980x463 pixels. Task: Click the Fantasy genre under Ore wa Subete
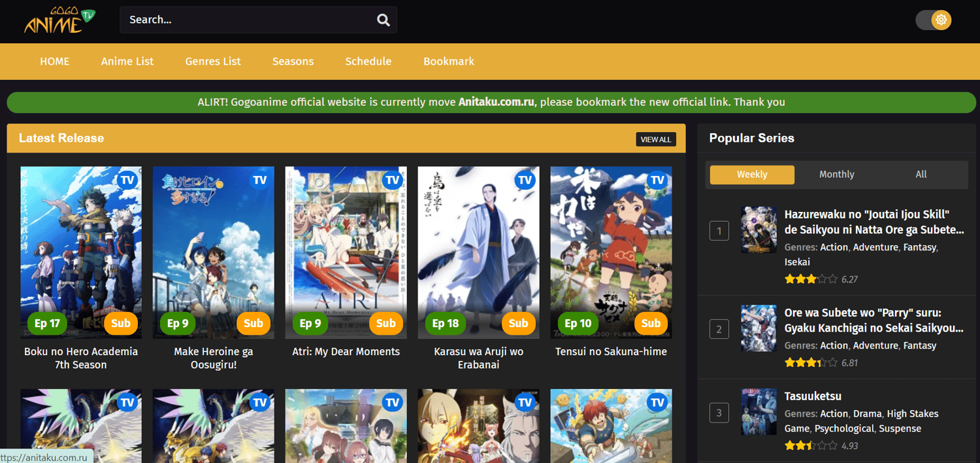(920, 345)
